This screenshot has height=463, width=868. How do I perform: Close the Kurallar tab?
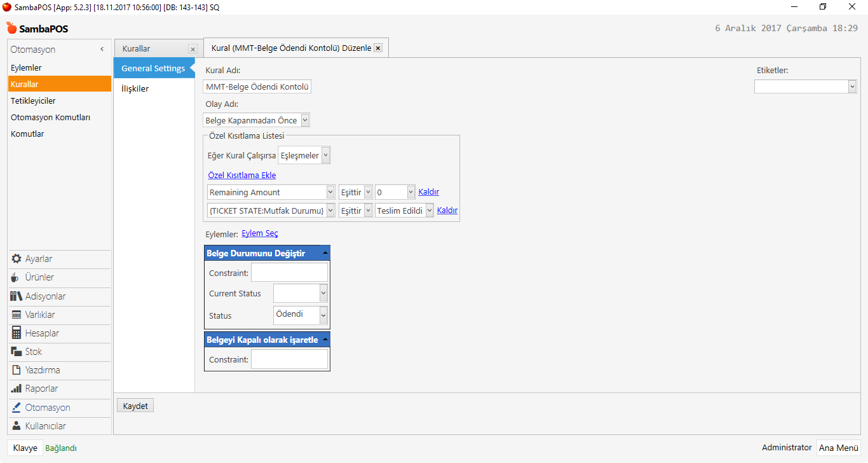[193, 49]
